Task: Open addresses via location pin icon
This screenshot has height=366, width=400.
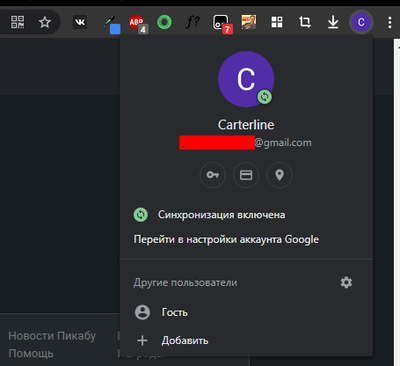Action: click(279, 175)
